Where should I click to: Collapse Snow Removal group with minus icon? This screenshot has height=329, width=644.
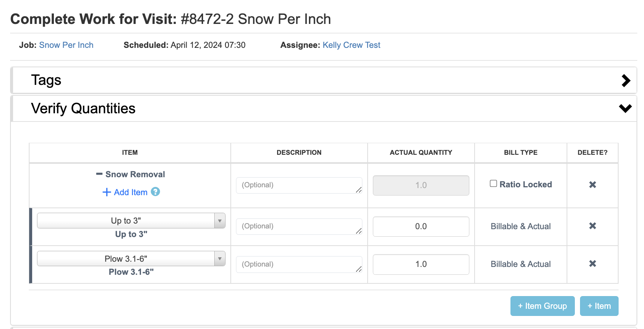(99, 174)
